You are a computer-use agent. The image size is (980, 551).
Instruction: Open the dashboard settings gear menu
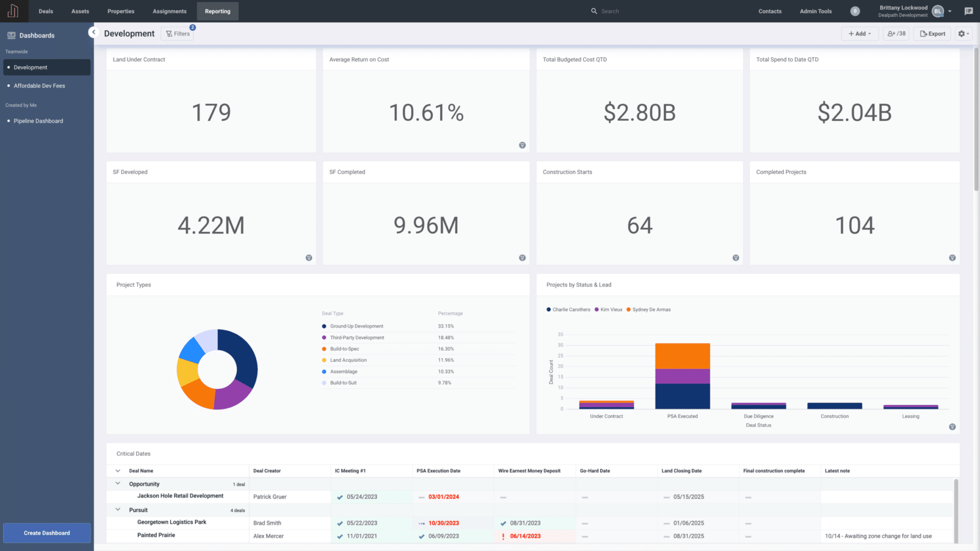pos(962,33)
